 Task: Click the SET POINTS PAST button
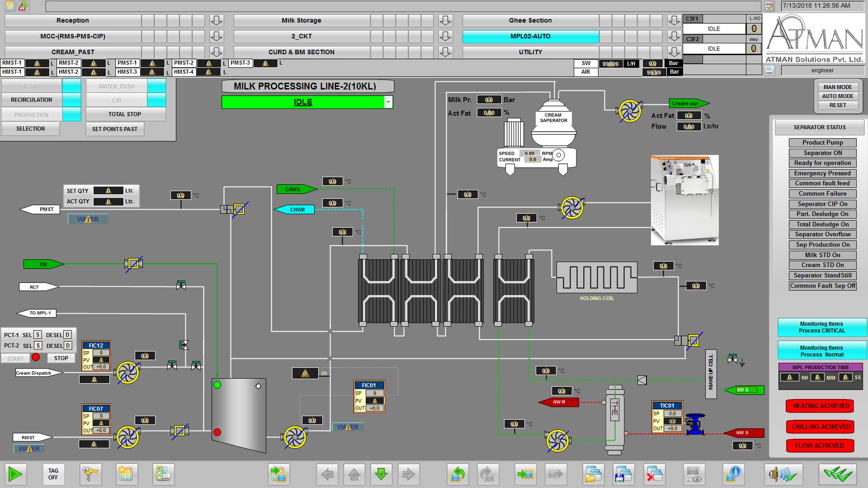pyautogui.click(x=115, y=129)
